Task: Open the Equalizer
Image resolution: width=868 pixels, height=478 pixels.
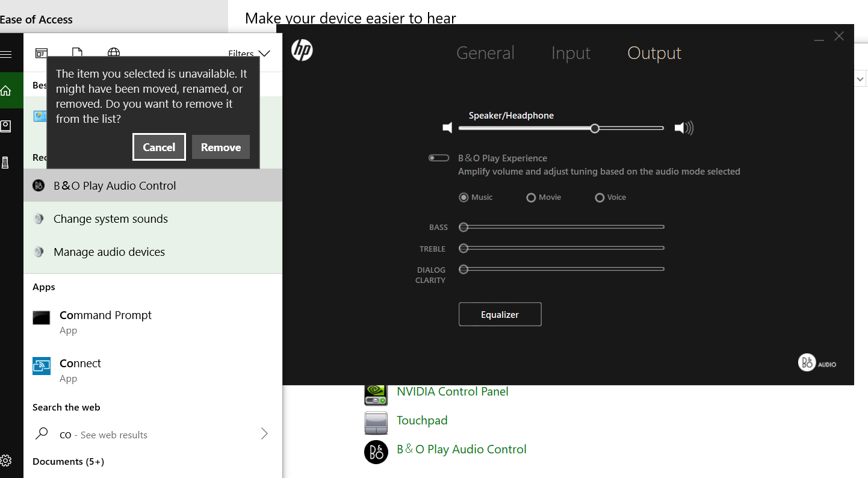Action: [500, 314]
